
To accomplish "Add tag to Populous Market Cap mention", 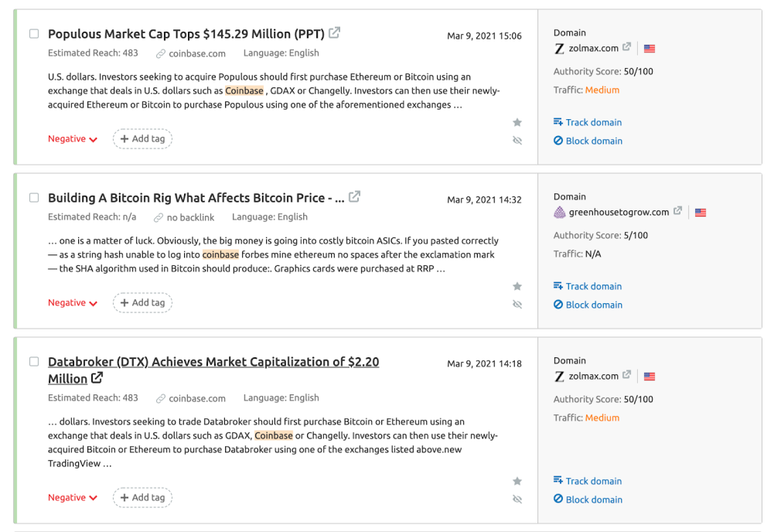I will tap(142, 139).
